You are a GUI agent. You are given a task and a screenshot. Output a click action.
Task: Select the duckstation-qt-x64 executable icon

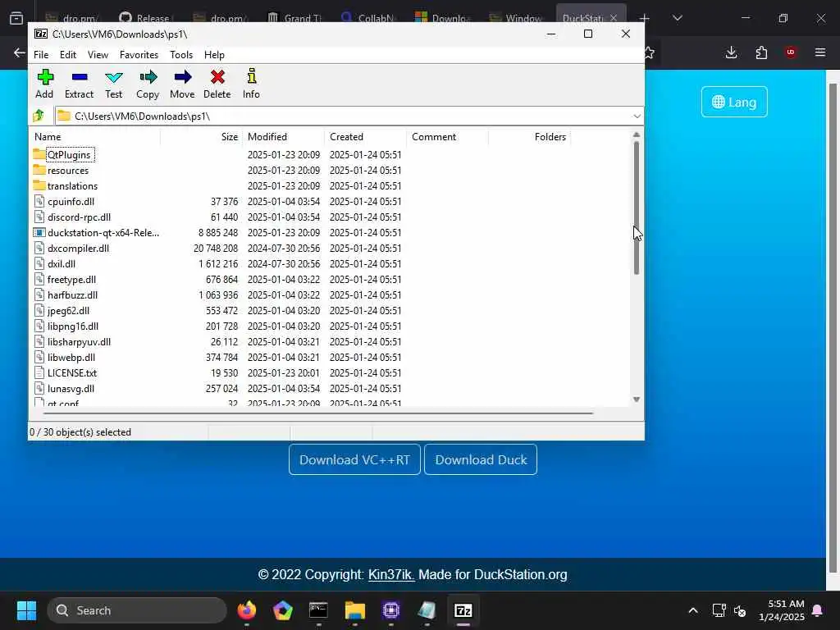(39, 232)
